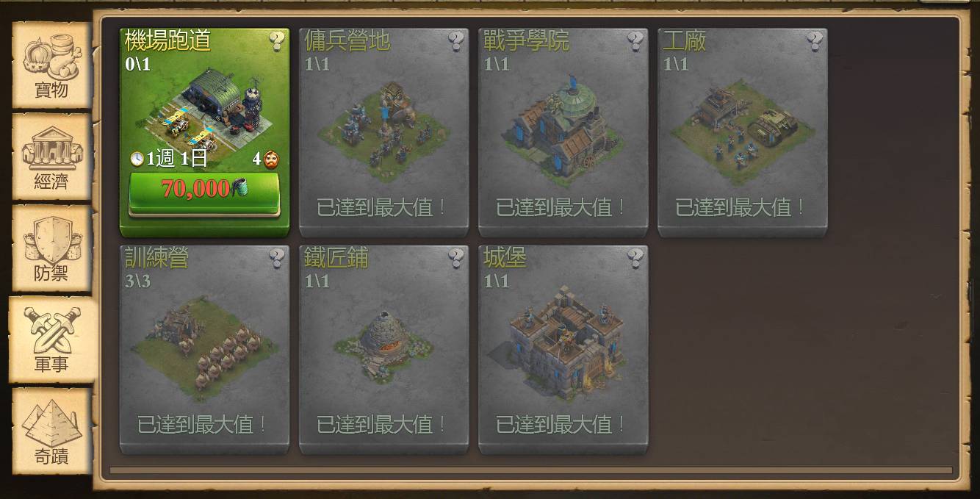980x499 pixels.
Task: Click the population worker icon
Action: coord(272,159)
